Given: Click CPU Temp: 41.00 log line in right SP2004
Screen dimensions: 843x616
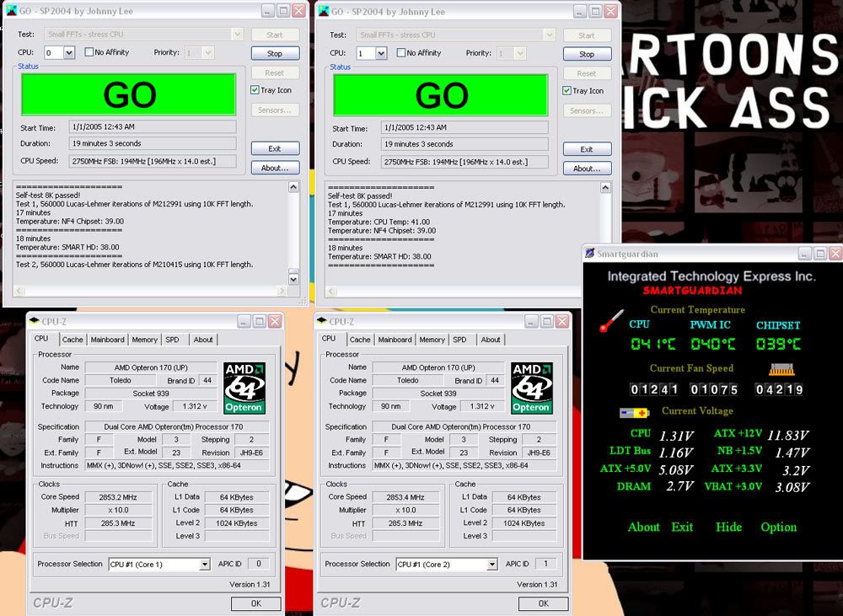Looking at the screenshot, I should tap(379, 222).
